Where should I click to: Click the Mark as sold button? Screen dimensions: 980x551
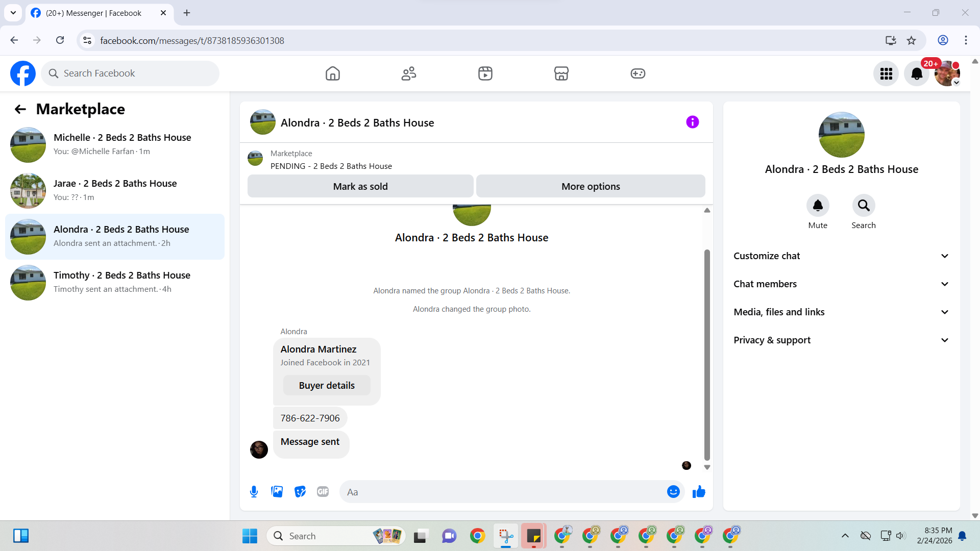tap(360, 186)
